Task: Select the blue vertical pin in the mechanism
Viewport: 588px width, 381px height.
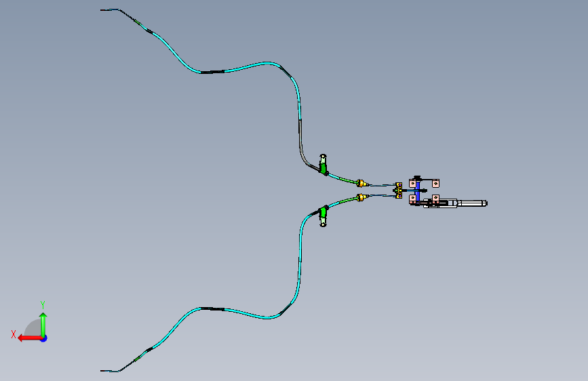Action: (x=417, y=191)
